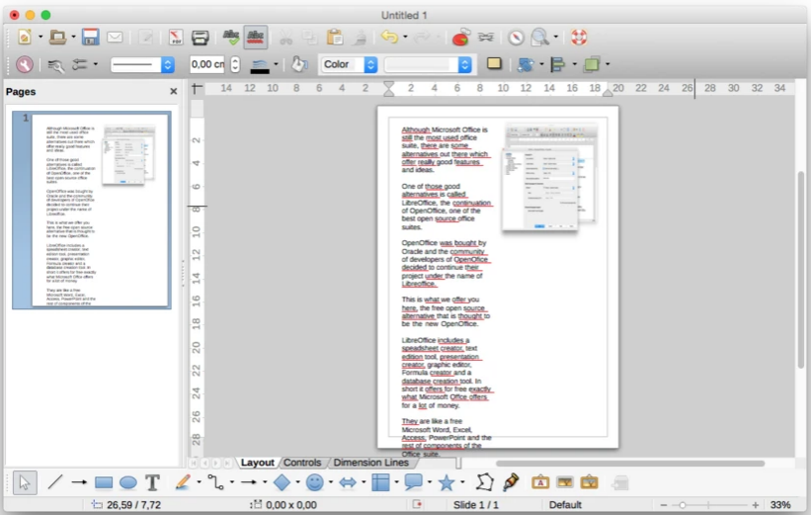Open the line color dropdown arrow
Screen dimensions: 812x515
tap(276, 64)
